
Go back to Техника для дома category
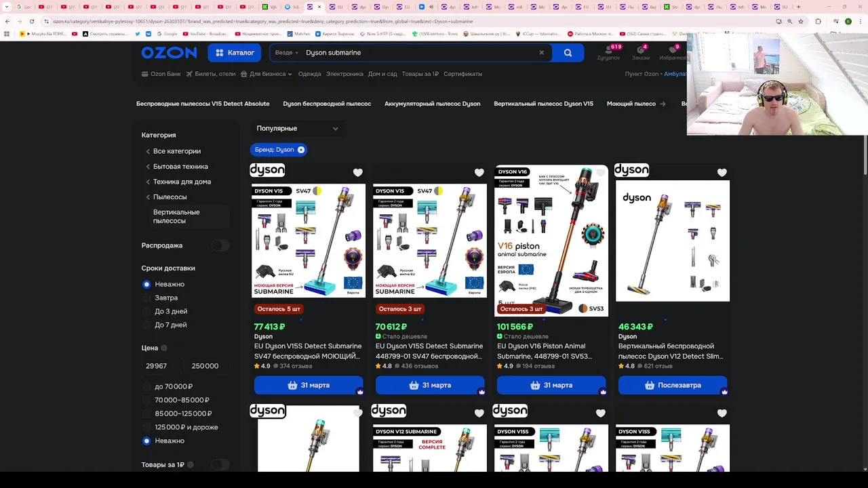click(x=182, y=182)
